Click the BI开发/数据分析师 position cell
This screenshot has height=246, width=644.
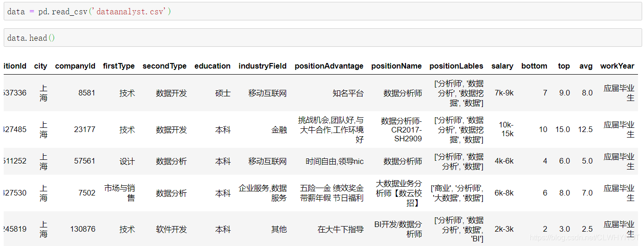click(x=398, y=229)
